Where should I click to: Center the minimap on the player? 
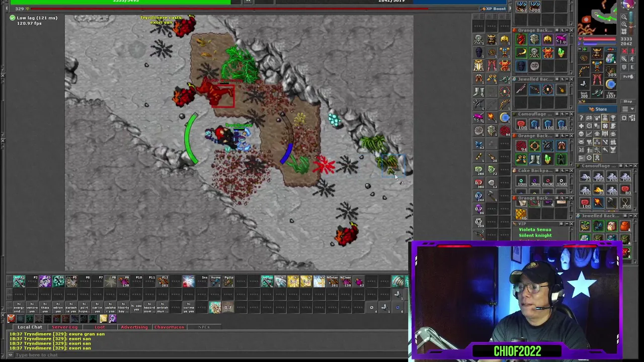624,31
